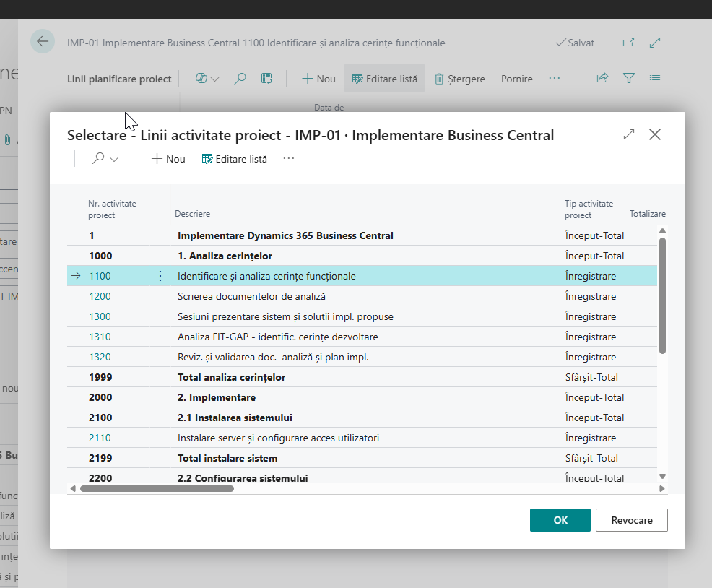Expand the dialog to full screen
712x588 pixels.
point(629,134)
